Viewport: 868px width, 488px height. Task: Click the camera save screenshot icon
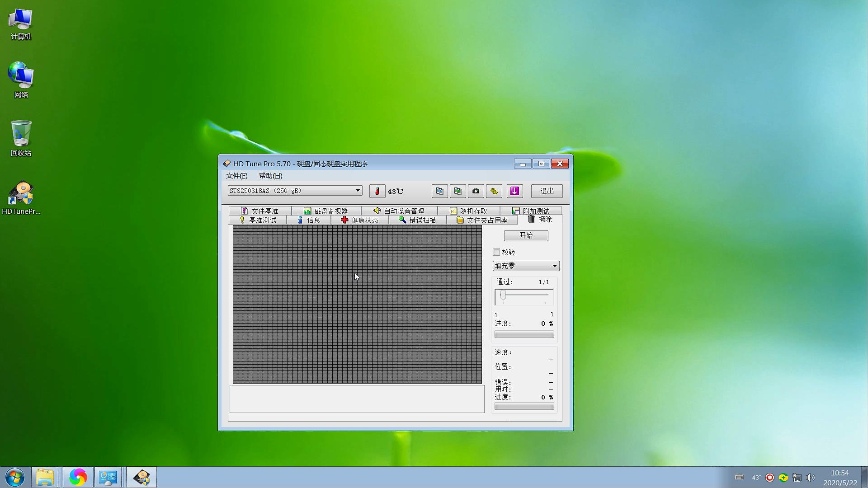[x=476, y=191]
